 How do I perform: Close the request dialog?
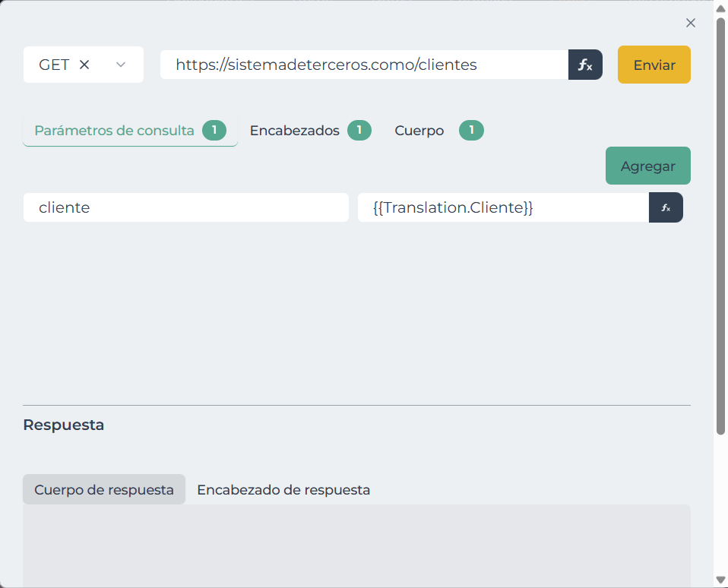[x=690, y=23]
